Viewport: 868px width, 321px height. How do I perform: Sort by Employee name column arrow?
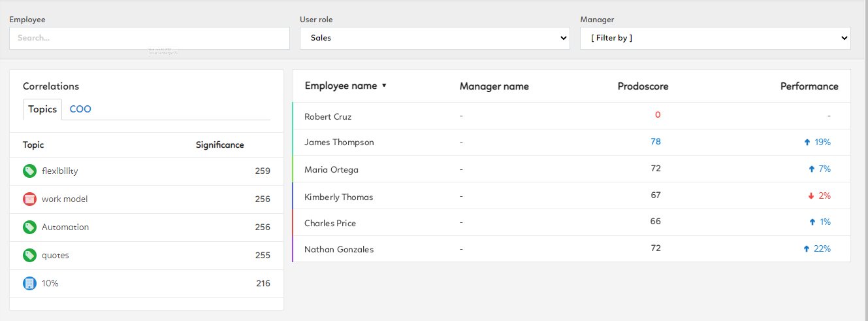(384, 86)
